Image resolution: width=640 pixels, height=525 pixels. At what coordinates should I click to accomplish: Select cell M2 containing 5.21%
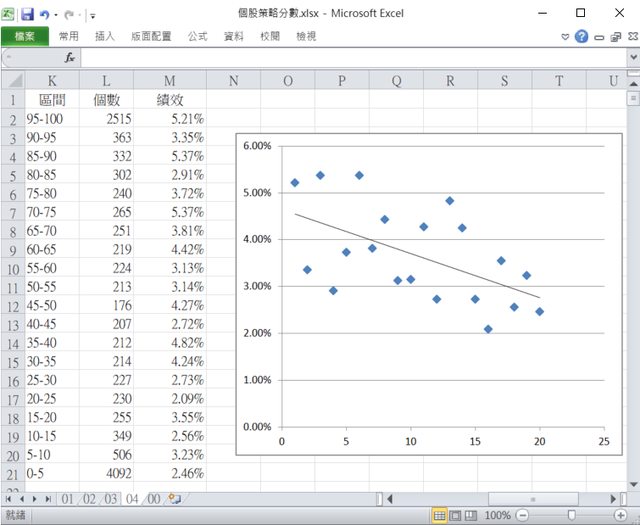(168, 118)
